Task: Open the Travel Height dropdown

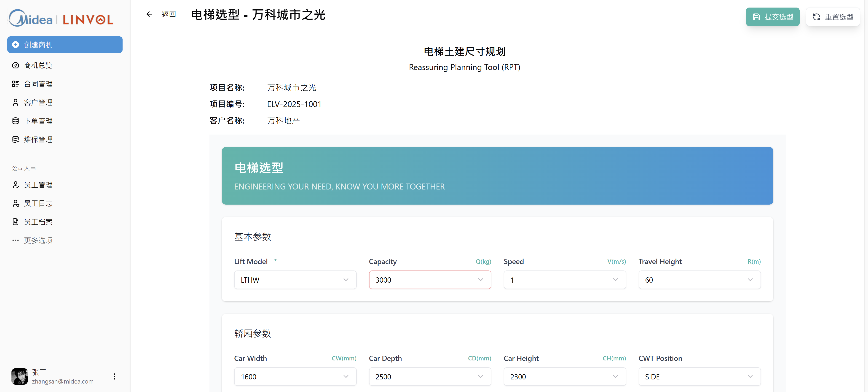Action: pos(699,280)
